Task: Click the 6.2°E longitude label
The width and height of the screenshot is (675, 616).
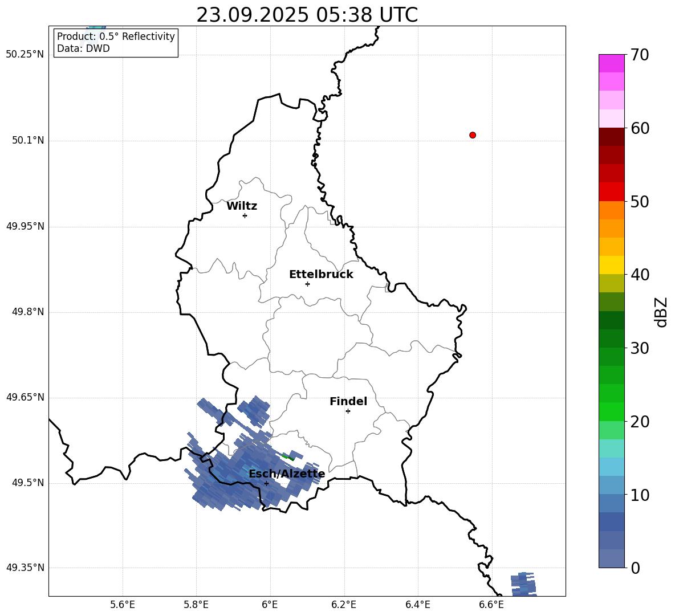Action: click(344, 605)
